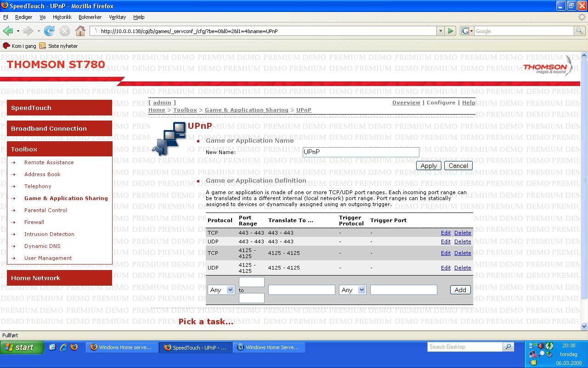Open Intrusion Detection in Toolbox
The width and height of the screenshot is (588, 368).
[x=49, y=234]
